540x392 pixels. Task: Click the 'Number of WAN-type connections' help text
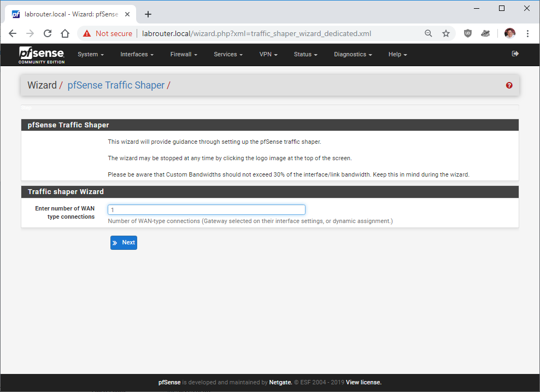click(250, 221)
